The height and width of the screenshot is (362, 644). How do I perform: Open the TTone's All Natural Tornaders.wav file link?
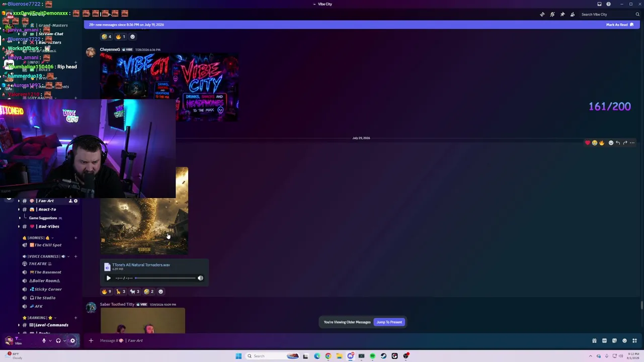[141, 265]
